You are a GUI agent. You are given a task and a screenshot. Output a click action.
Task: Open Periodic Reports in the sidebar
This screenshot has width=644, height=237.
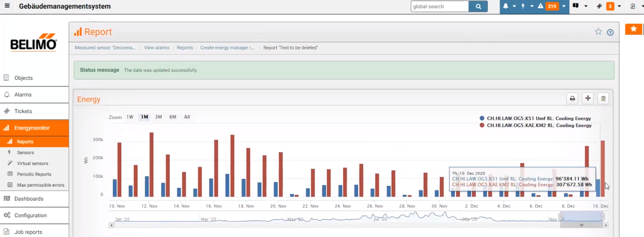[x=34, y=174]
